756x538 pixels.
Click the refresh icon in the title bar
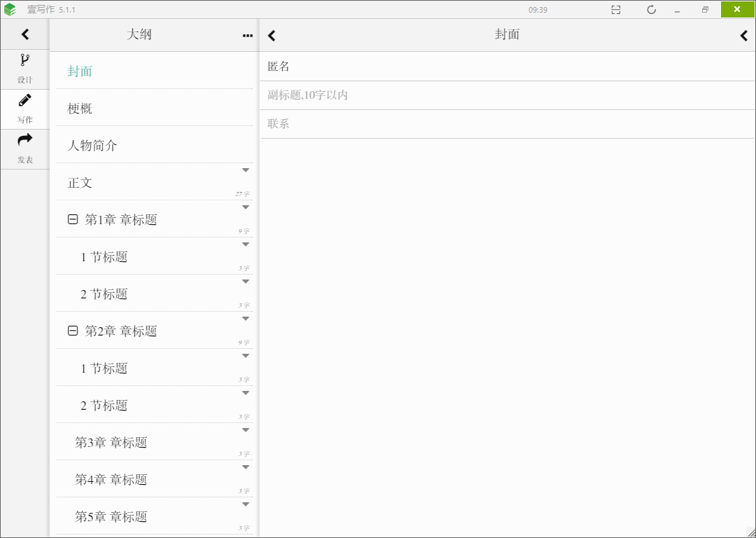point(651,10)
